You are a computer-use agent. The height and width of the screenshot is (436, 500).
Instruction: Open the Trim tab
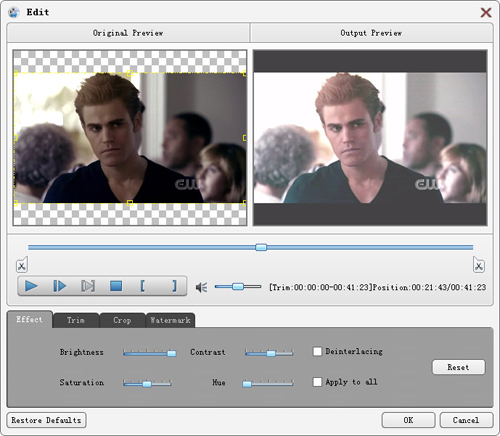(x=76, y=320)
